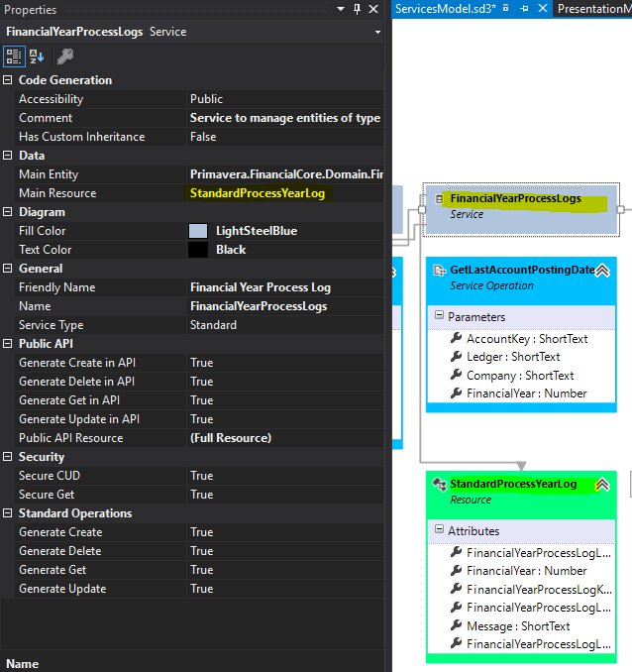
Task: Toggle Secure Get True value
Action: pos(285,495)
